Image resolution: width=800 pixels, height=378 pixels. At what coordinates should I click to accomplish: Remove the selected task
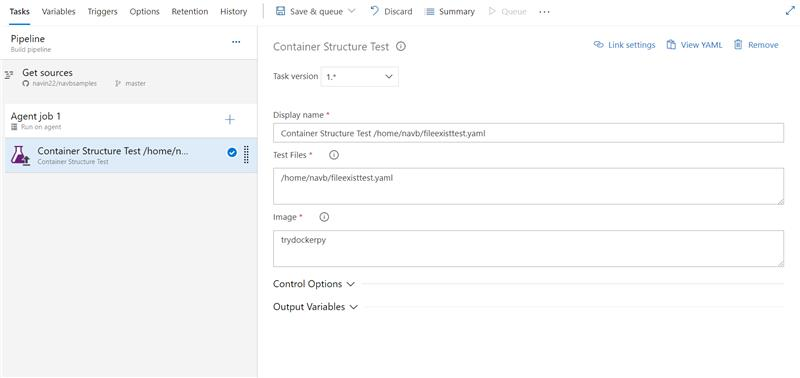pos(756,45)
